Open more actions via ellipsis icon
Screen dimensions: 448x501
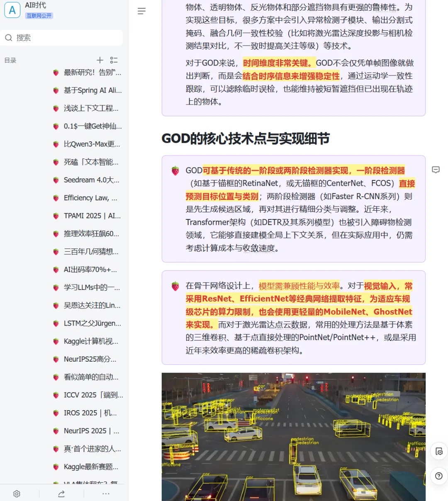pyautogui.click(x=106, y=494)
